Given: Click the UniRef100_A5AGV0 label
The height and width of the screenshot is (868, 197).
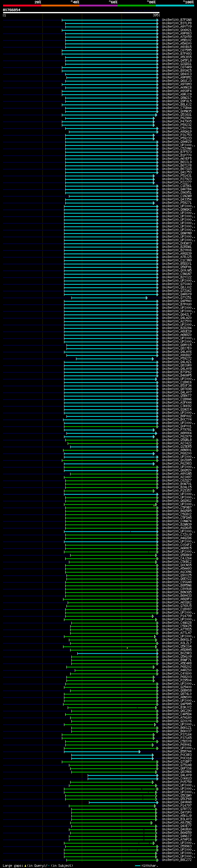Looking at the screenshot, I should click(x=177, y=43).
